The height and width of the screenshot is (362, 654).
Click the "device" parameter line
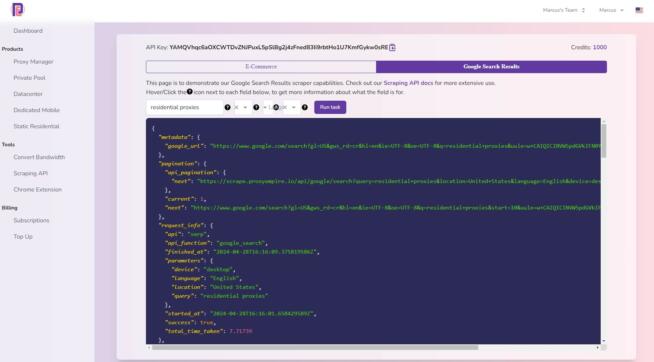pos(203,269)
